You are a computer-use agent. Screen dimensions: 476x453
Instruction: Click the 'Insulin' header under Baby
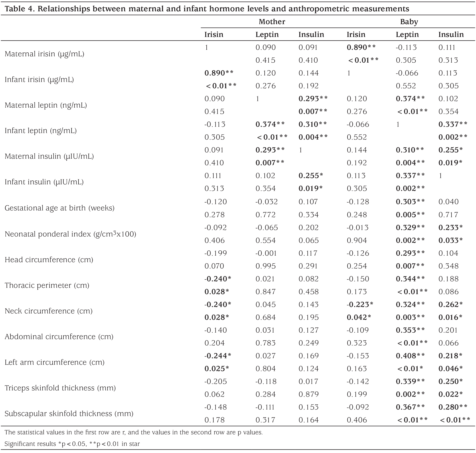(x=451, y=35)
